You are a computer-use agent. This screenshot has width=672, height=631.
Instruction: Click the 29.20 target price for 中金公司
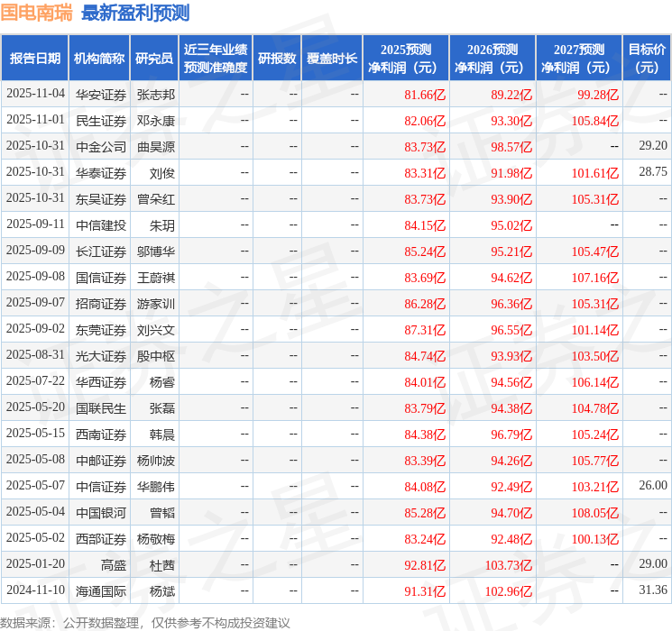pyautogui.click(x=652, y=146)
